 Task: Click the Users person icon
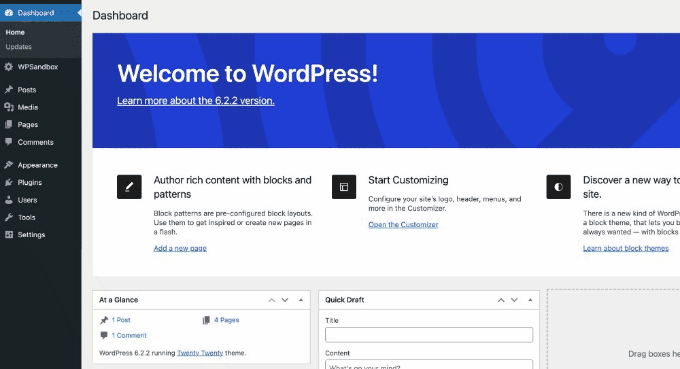9,200
